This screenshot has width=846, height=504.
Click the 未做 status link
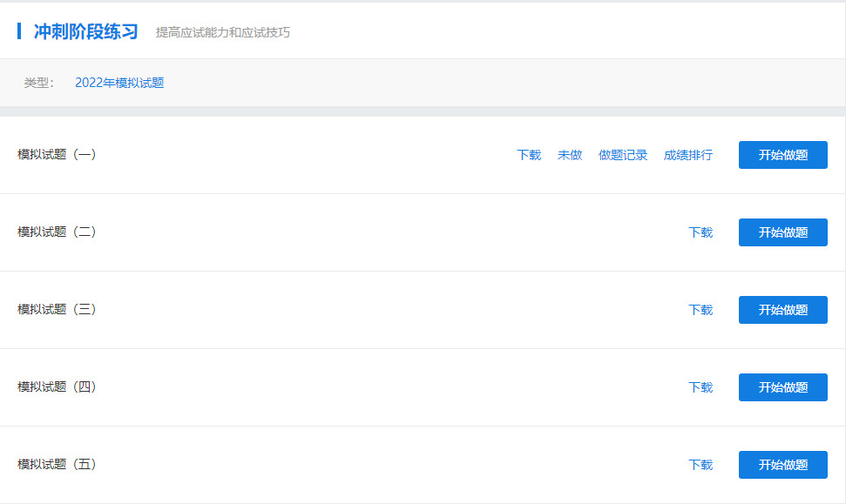(569, 155)
